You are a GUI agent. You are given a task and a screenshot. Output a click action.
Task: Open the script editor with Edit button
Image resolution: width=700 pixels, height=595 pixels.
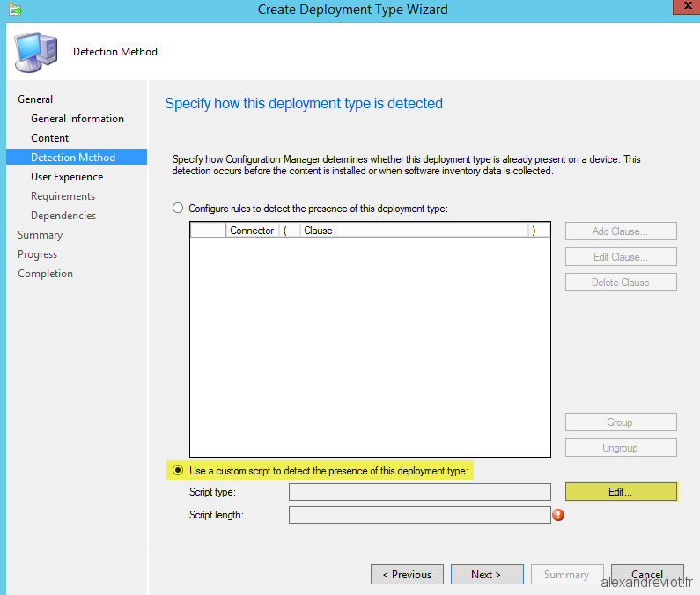coord(621,492)
